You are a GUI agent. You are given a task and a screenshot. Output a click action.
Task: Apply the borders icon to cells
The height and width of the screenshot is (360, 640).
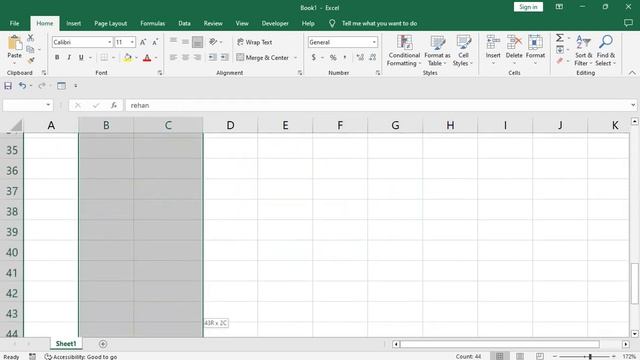[104, 58]
